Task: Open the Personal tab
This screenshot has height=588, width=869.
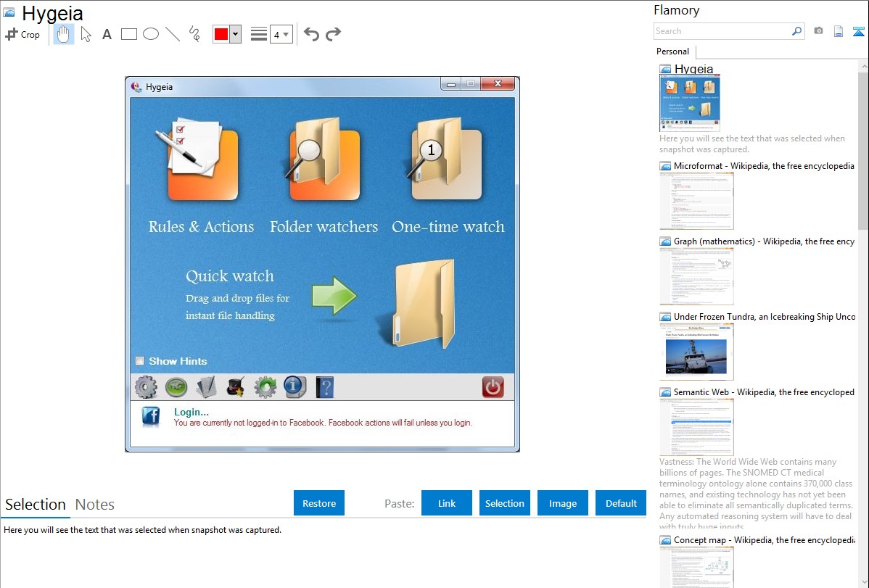Action: tap(672, 51)
